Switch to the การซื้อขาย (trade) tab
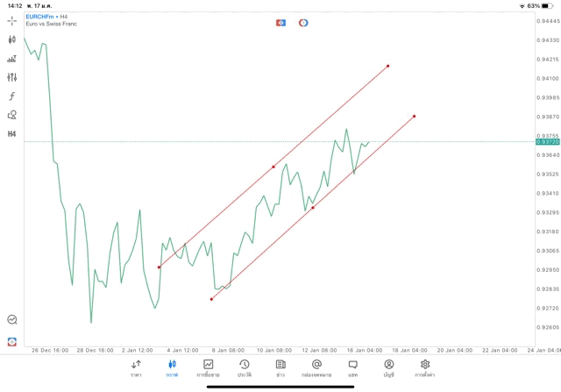Viewport: 561px width, 392px height. (x=209, y=368)
